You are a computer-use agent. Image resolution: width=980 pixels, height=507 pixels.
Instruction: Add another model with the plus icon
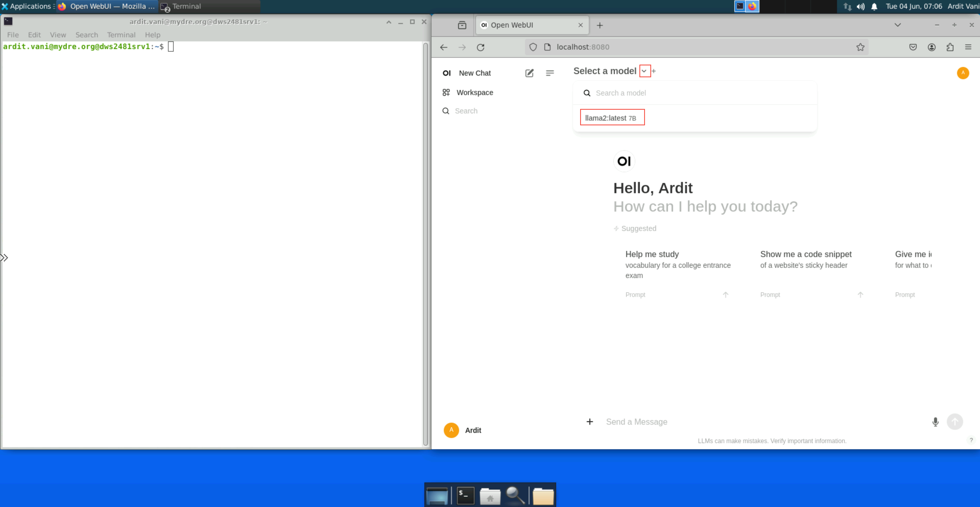click(654, 71)
